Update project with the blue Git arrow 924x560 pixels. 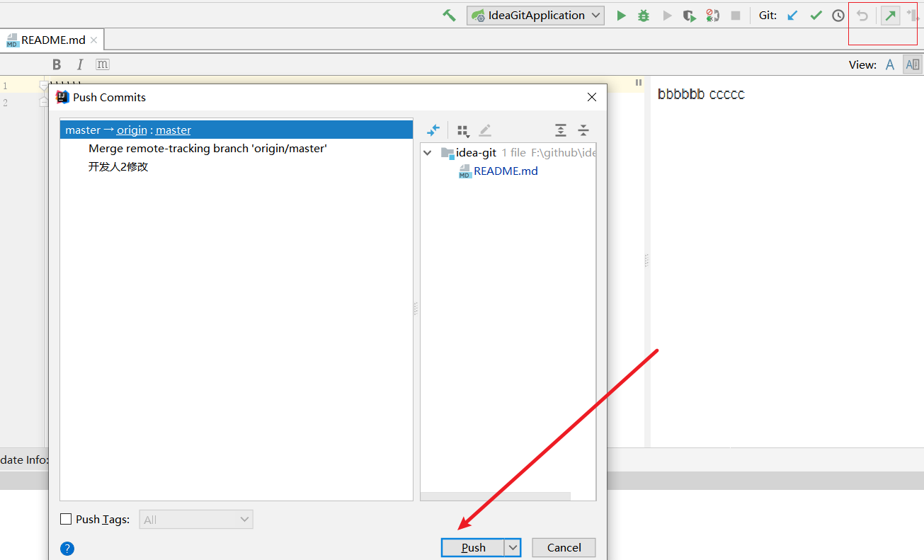point(793,16)
